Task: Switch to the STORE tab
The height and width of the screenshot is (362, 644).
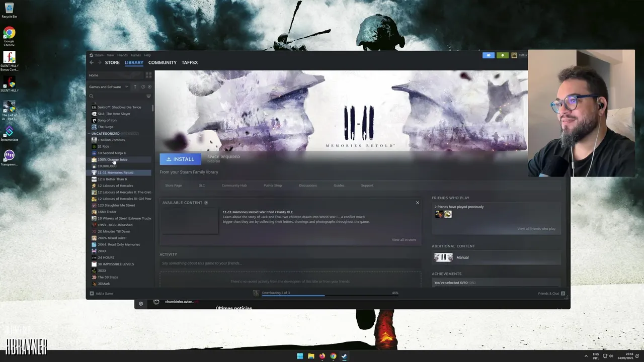Action: (x=112, y=62)
